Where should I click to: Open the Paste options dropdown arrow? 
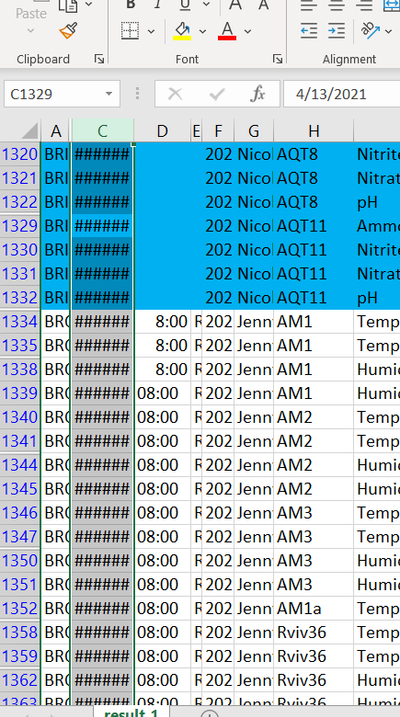tap(31, 31)
